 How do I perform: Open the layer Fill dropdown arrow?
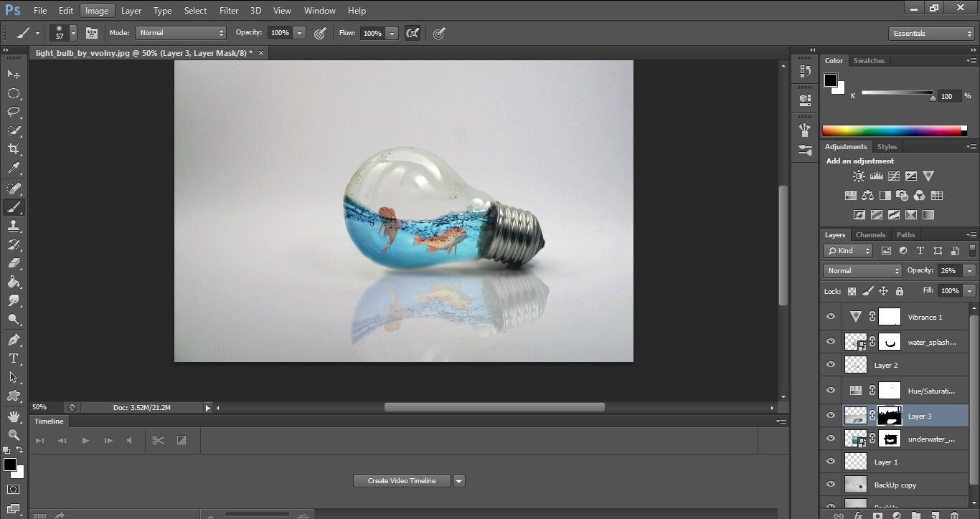point(969,291)
